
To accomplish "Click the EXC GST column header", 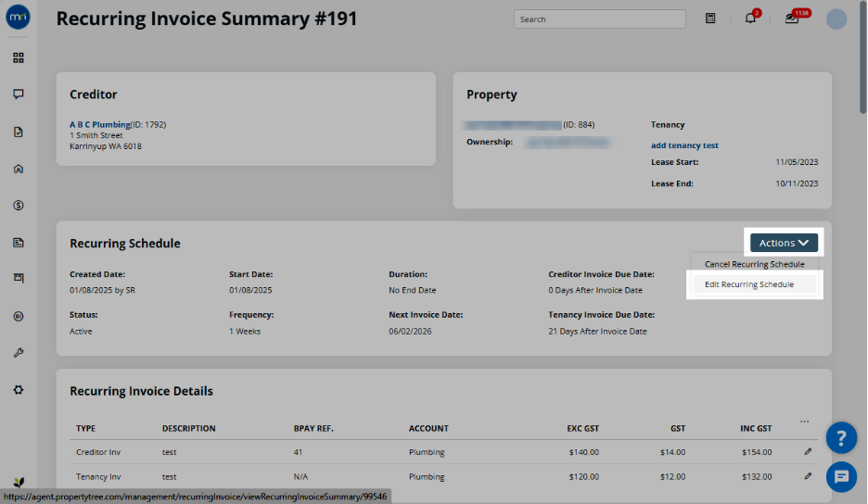I will 583,428.
